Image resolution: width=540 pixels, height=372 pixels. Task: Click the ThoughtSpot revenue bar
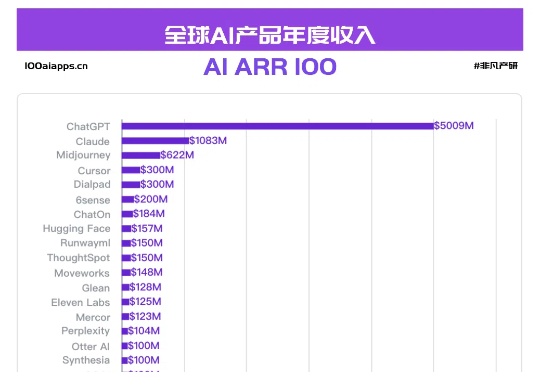(126, 258)
